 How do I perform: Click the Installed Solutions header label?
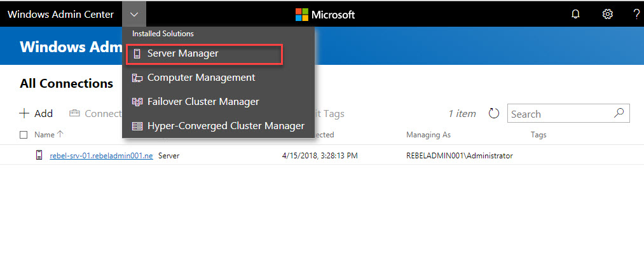point(163,34)
